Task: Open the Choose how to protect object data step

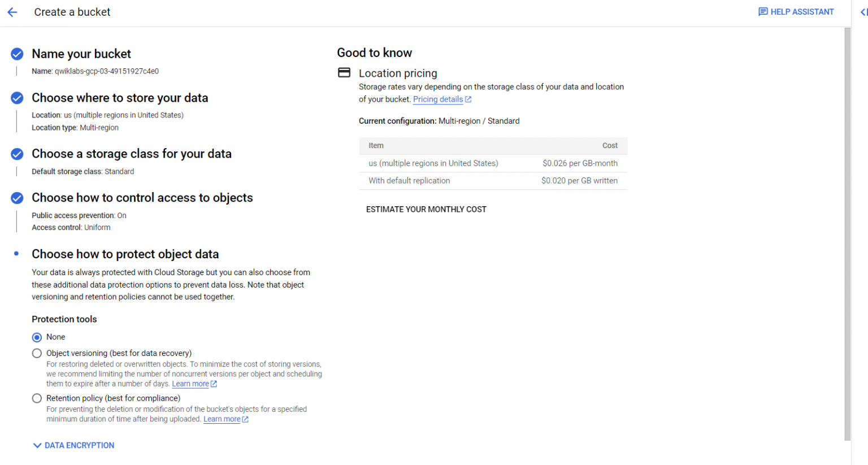Action: [x=125, y=254]
